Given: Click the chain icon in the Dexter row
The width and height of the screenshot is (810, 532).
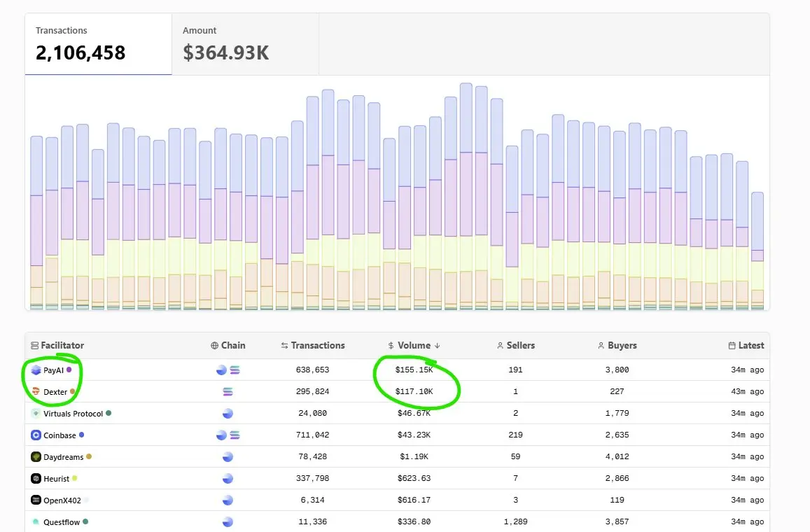Looking at the screenshot, I should click(228, 392).
